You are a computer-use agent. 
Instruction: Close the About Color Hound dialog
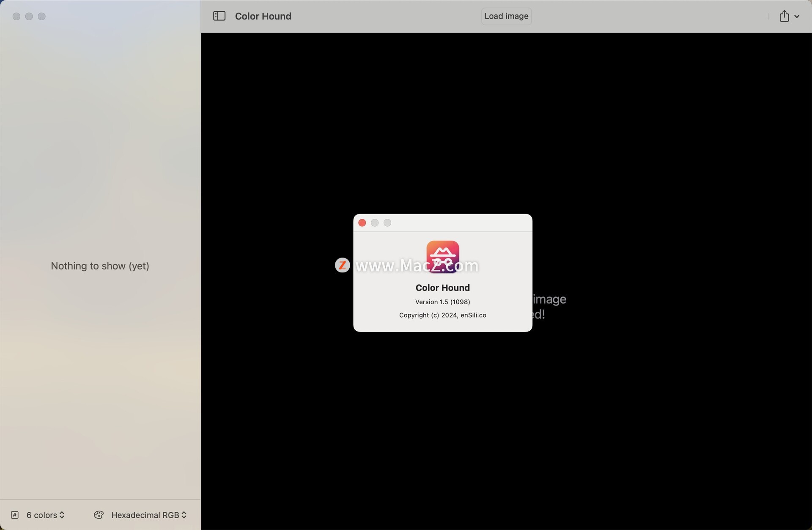[x=362, y=223]
